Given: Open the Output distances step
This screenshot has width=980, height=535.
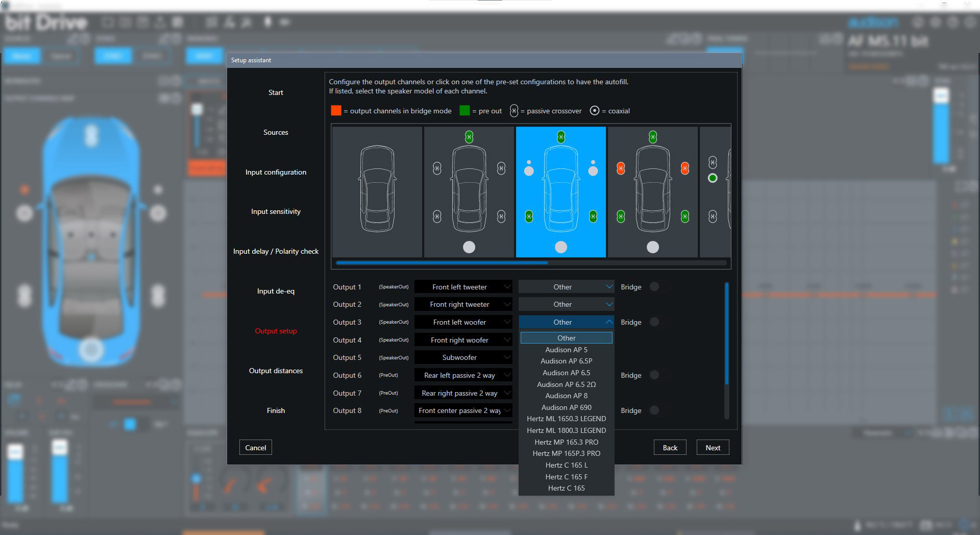Looking at the screenshot, I should click(276, 371).
